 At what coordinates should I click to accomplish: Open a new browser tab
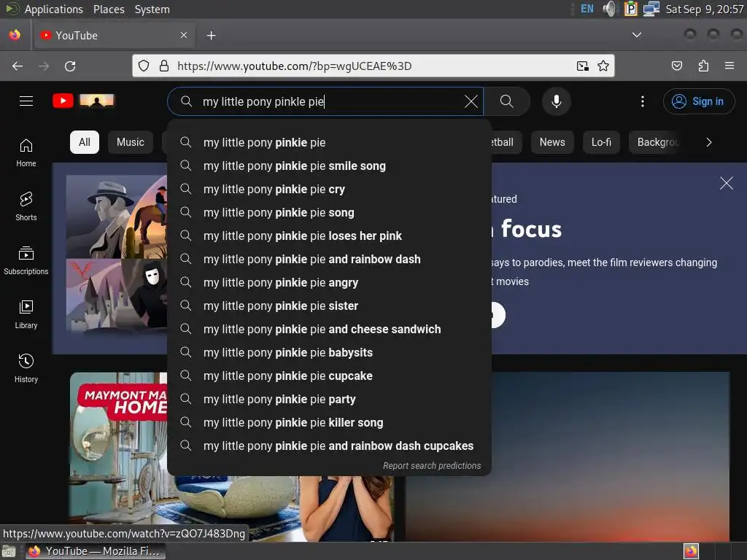tap(211, 35)
